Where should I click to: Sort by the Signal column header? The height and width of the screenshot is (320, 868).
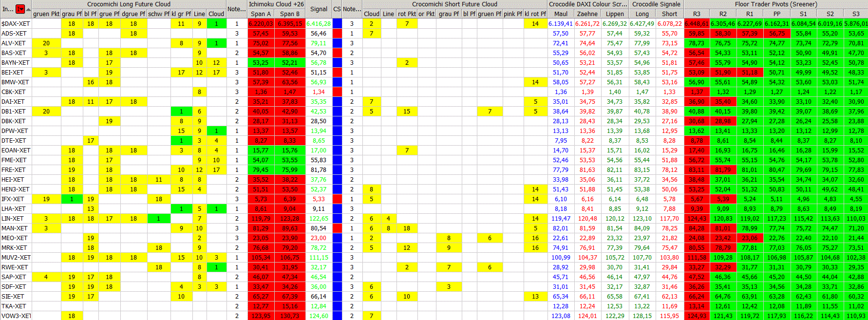click(x=319, y=9)
